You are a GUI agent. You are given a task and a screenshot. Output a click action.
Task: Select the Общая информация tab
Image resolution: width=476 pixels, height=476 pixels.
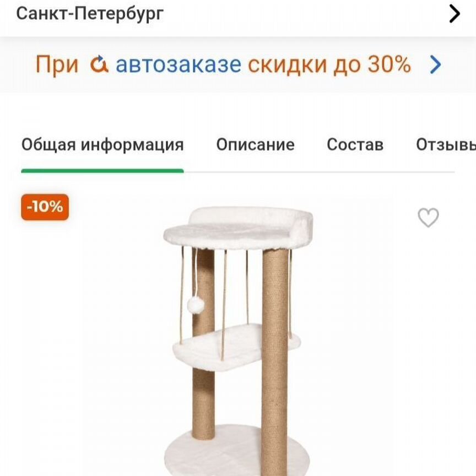(x=102, y=144)
